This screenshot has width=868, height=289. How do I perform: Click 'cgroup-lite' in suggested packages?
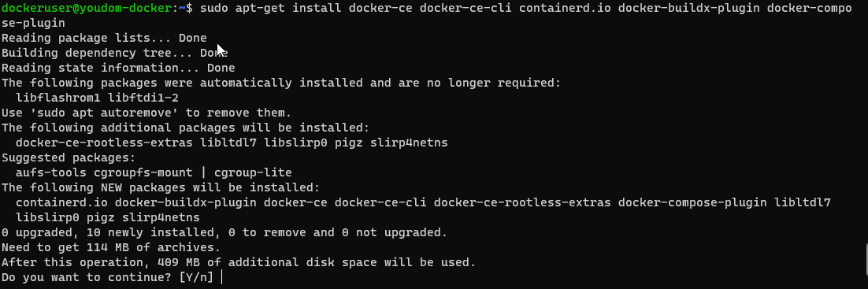(253, 172)
